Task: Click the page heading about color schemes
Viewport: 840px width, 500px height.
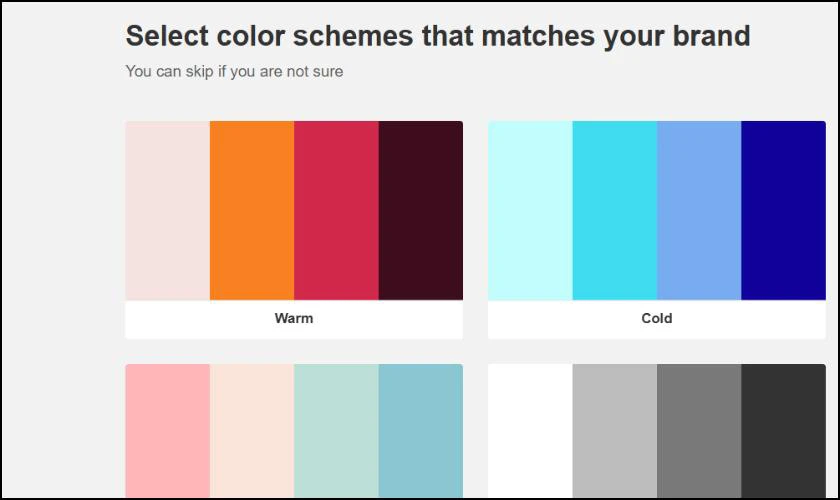Action: [x=438, y=36]
